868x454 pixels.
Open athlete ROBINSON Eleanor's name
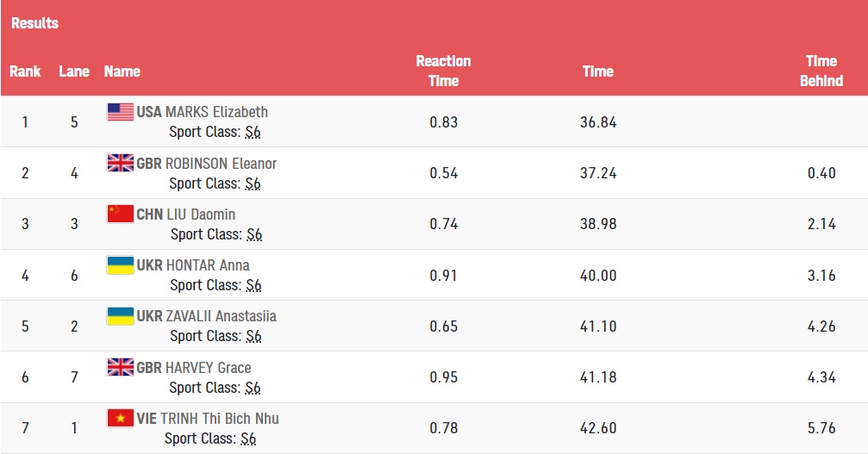(221, 164)
